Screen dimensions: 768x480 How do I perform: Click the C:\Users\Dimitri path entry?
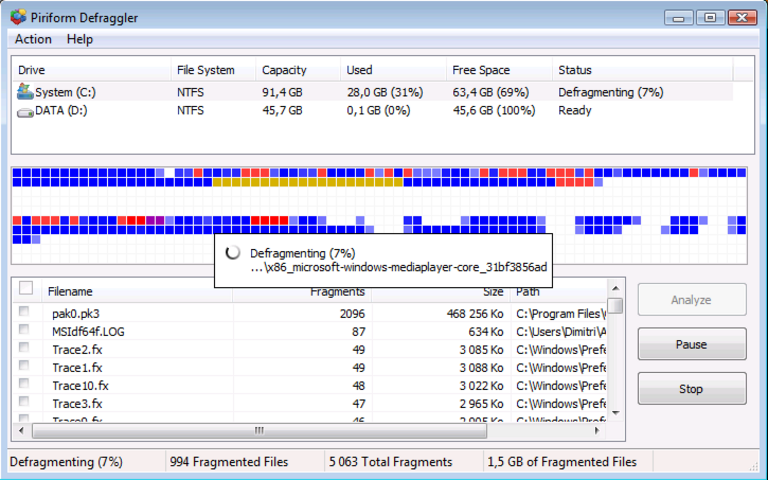click(x=561, y=332)
